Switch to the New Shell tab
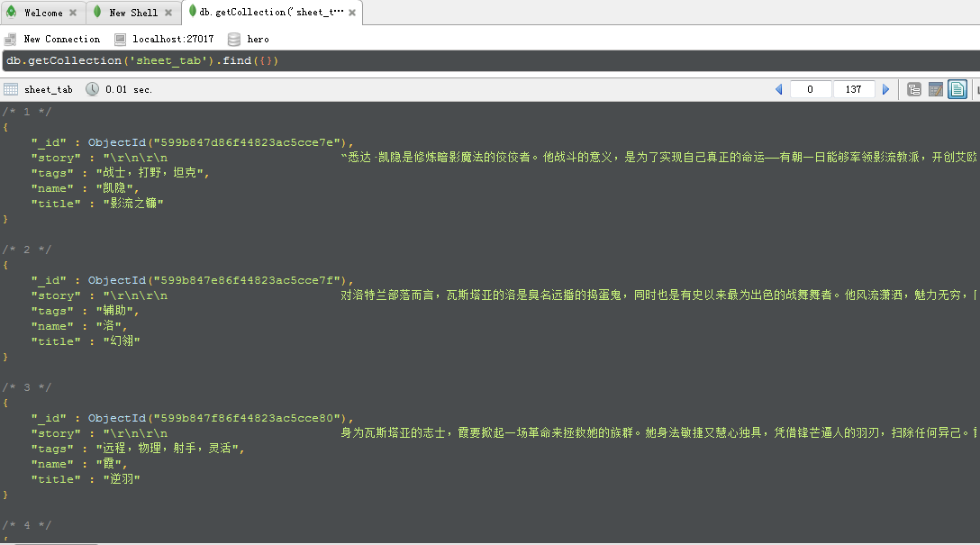980x545 pixels. pos(132,13)
